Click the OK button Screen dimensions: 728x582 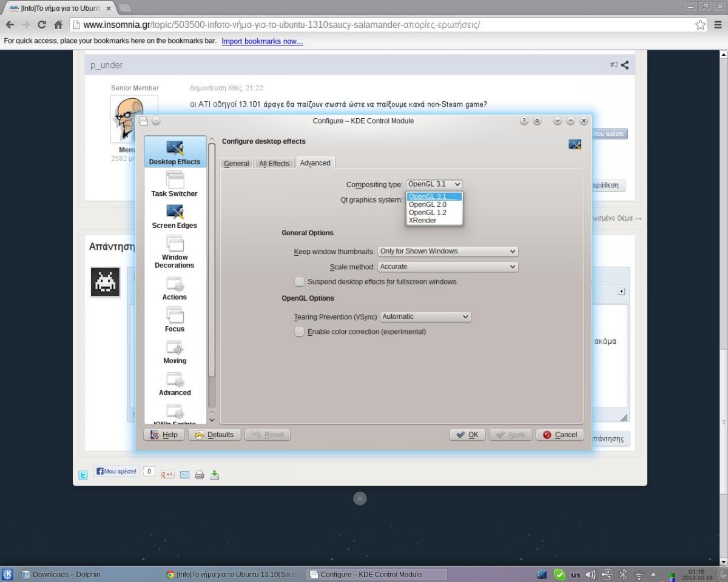click(x=468, y=435)
